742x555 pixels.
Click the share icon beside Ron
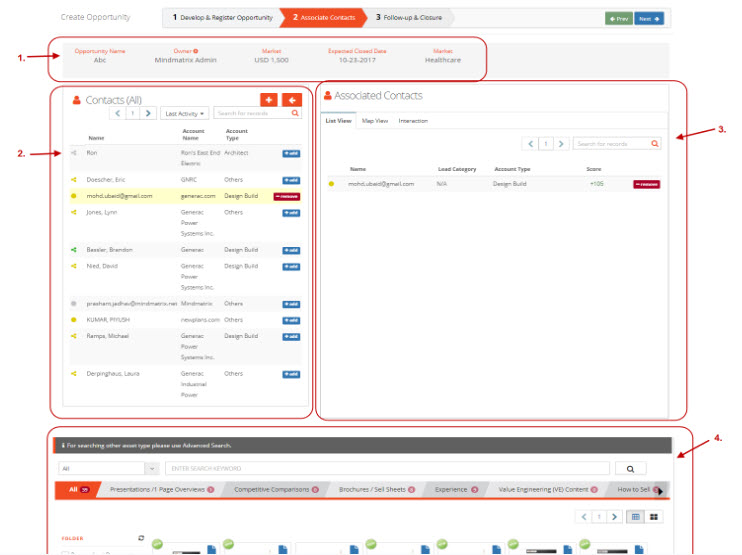tap(74, 153)
